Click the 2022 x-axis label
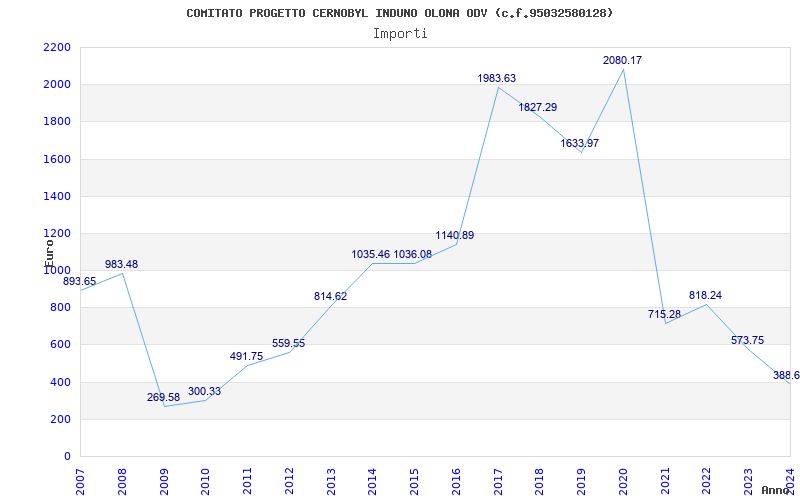Viewport: 800px width, 500px height. point(707,481)
